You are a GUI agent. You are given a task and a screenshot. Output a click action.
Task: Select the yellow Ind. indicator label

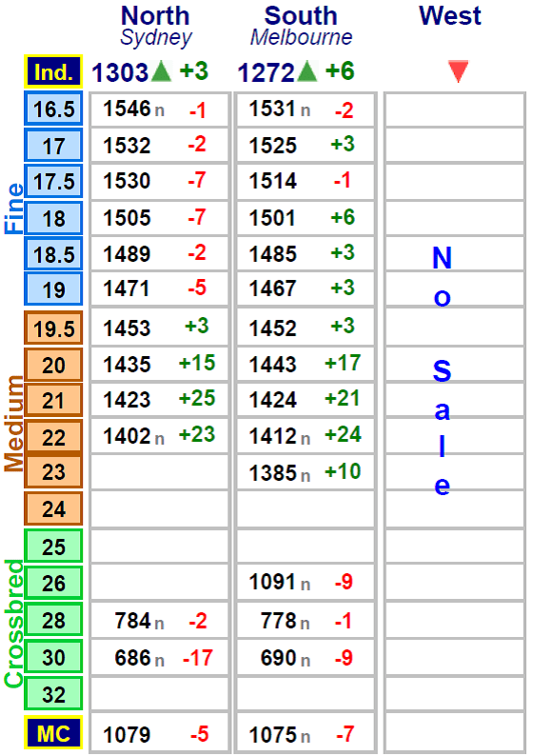click(53, 71)
